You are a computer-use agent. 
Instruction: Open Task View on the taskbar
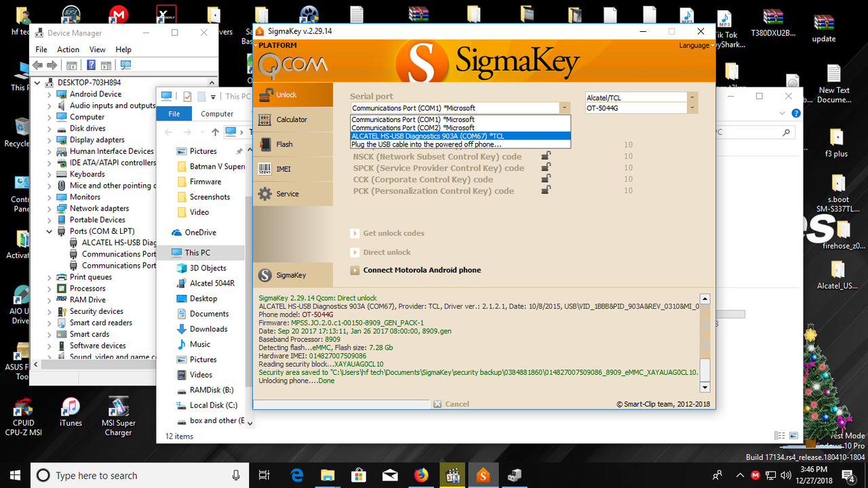coord(264,475)
